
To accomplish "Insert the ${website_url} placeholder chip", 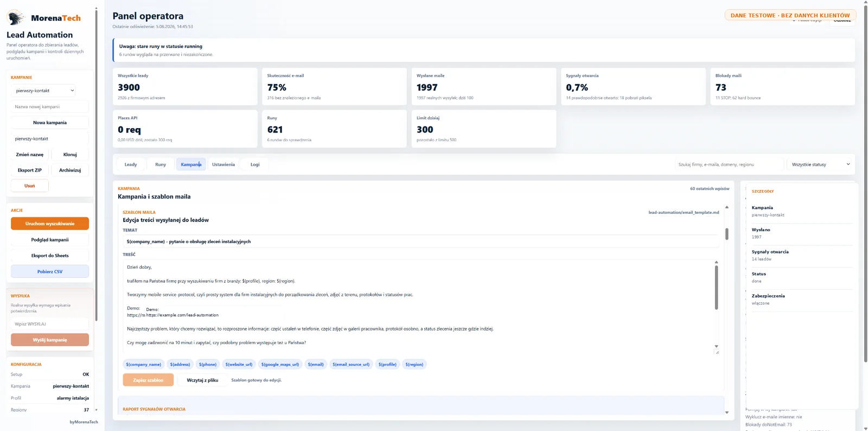I will pyautogui.click(x=239, y=364).
